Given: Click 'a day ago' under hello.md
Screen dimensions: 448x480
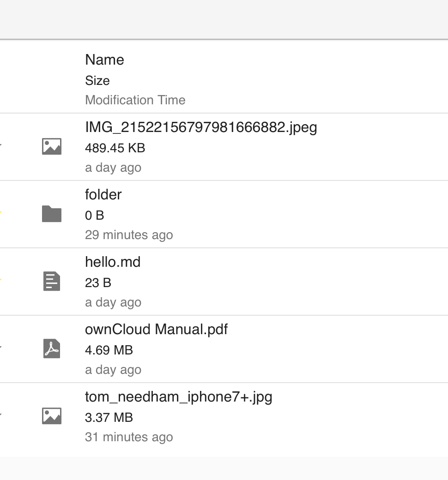Looking at the screenshot, I should point(113,302).
